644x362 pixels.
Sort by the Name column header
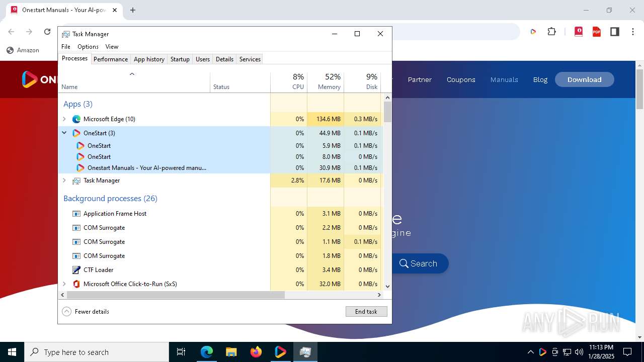[134, 81]
